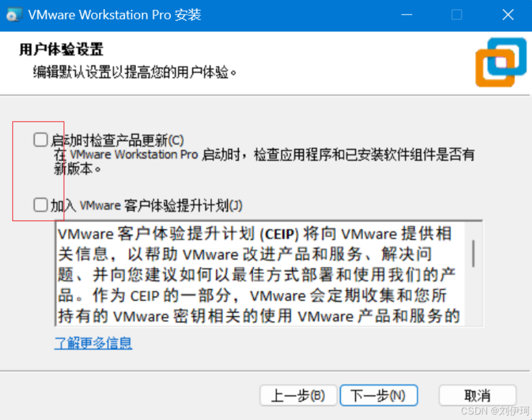Image resolution: width=532 pixels, height=420 pixels.
Task: Click the subtitle 编辑默认设置以提高您的用户体验
Action: (135, 72)
